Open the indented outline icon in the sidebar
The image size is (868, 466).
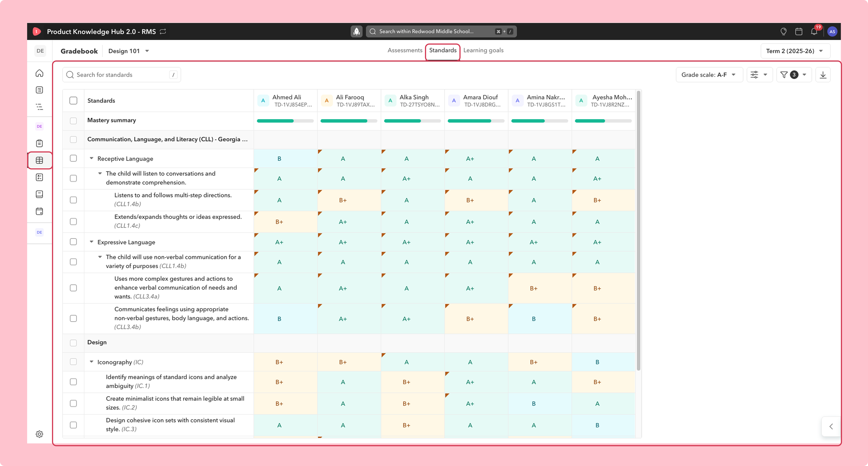tap(39, 107)
